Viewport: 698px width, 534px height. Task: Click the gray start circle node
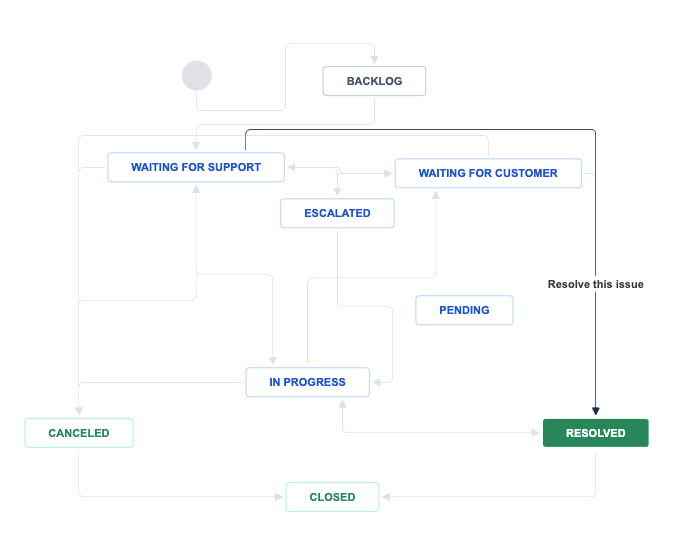coord(197,76)
